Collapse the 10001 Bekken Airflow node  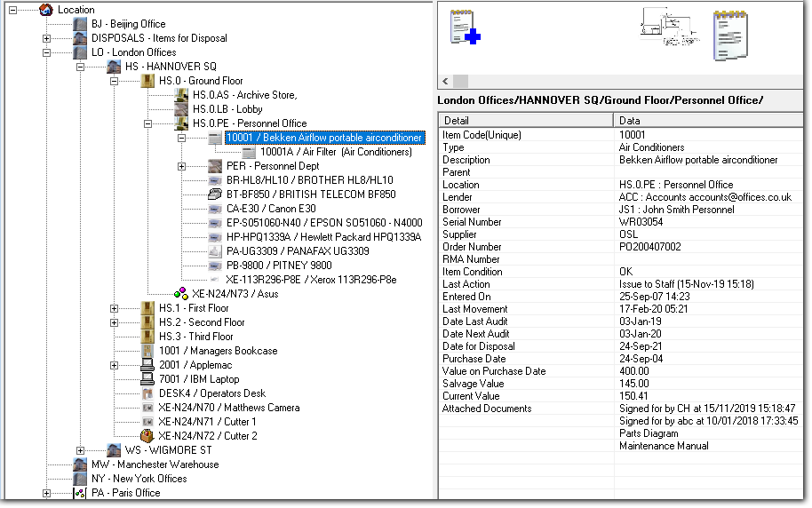[182, 138]
